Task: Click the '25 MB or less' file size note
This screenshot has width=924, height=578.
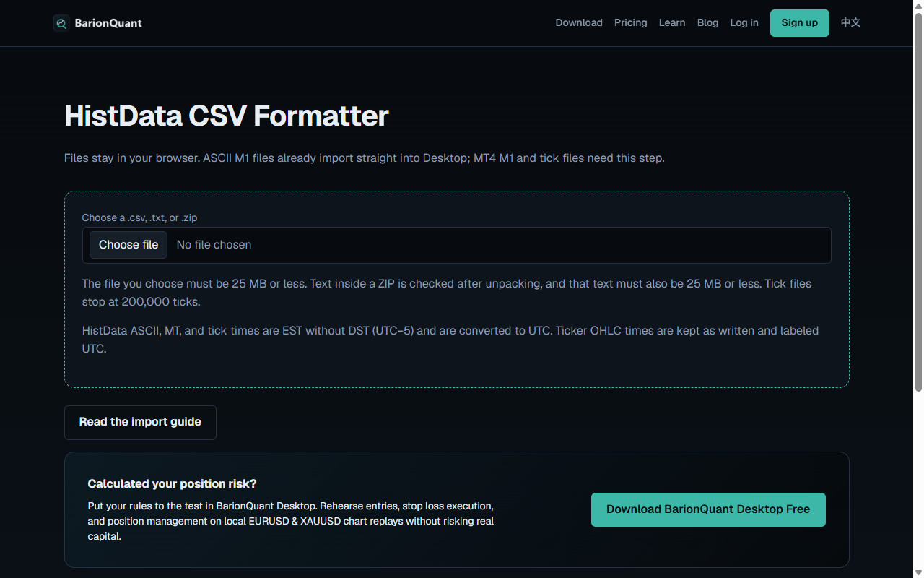Action: (x=446, y=293)
